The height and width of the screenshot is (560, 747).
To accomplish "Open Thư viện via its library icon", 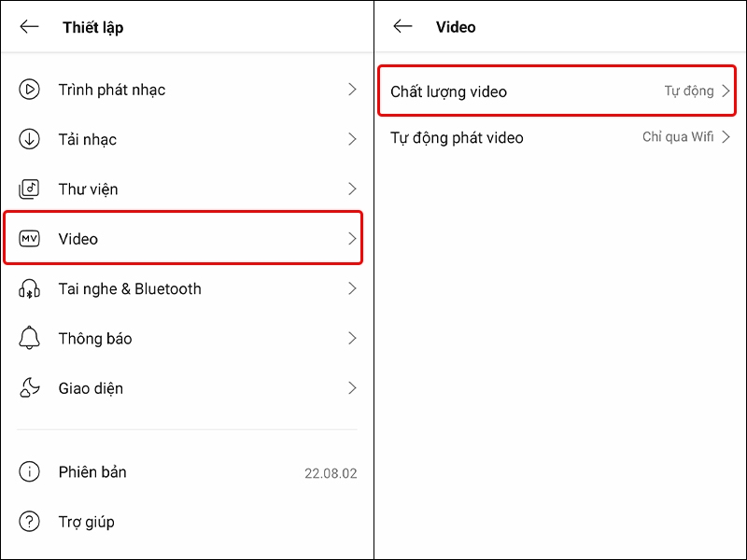I will click(x=29, y=189).
